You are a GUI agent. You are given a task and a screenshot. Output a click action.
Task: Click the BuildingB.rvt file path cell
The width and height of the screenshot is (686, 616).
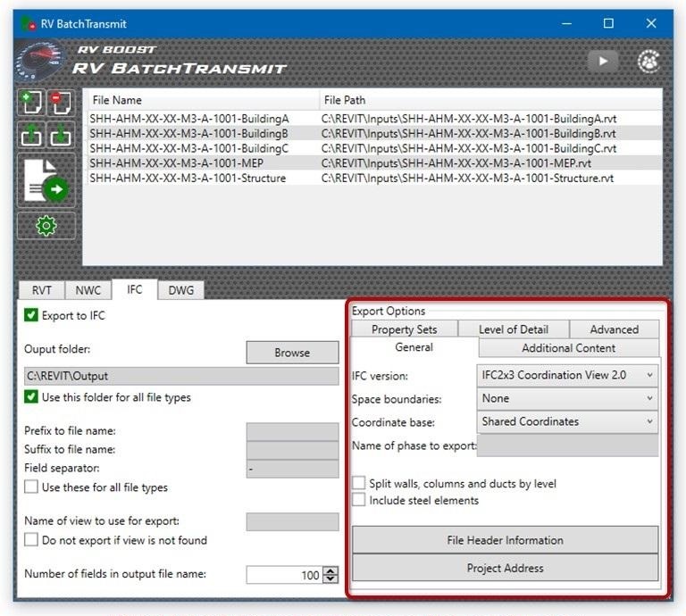click(469, 133)
